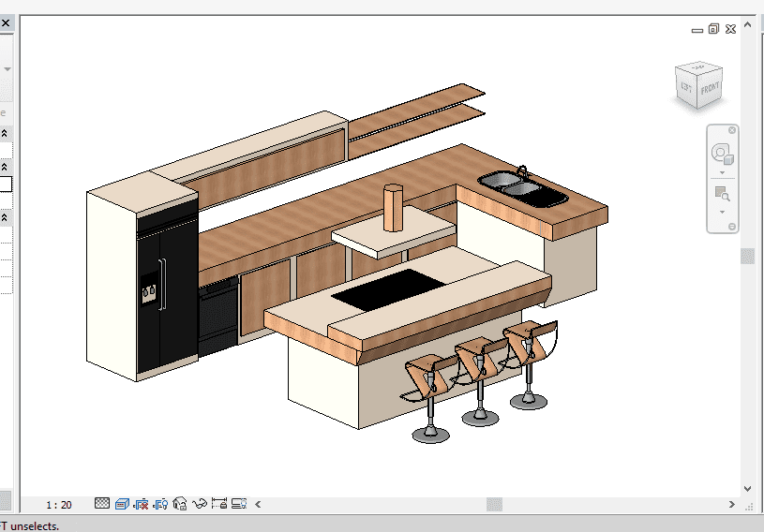Screen dimensions: 764x532
Task: Click the Zoom Region tool in navigation bar
Action: tap(722, 194)
